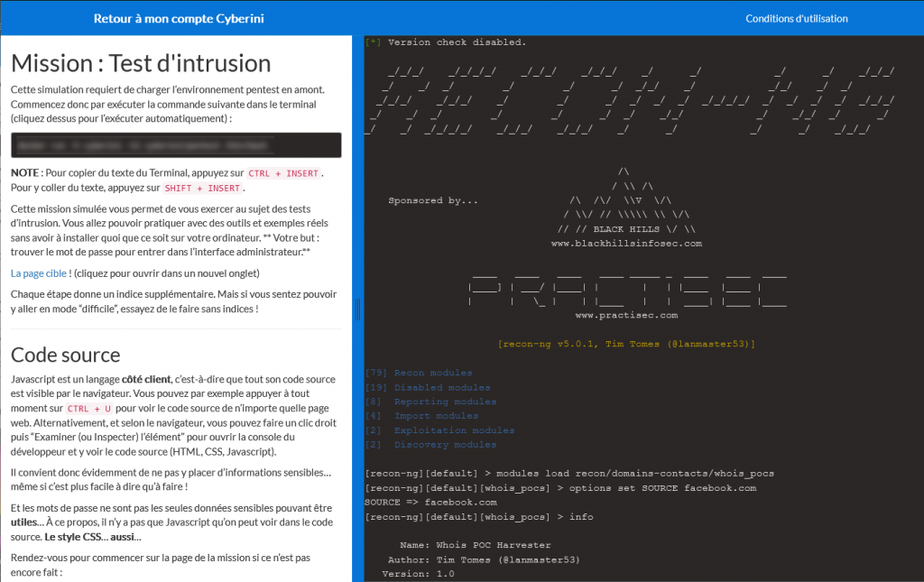924x582 pixels.
Task: Execute the highlighted terminal command box
Action: pos(175,144)
